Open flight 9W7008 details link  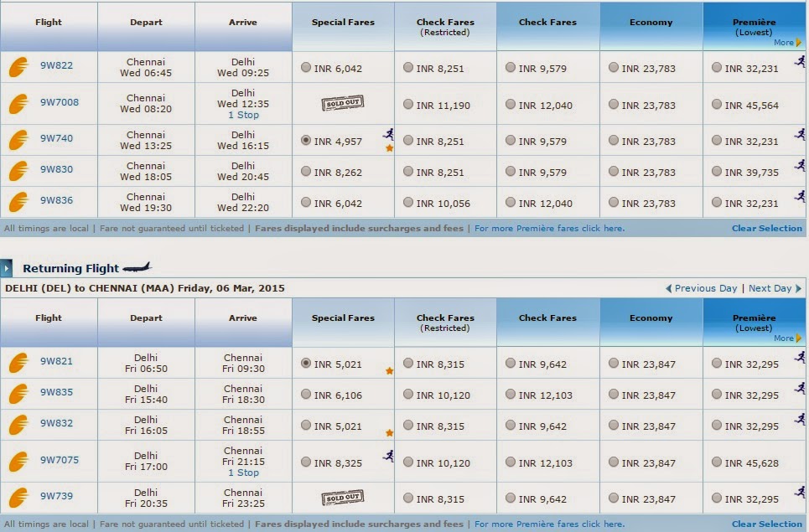coord(60,102)
